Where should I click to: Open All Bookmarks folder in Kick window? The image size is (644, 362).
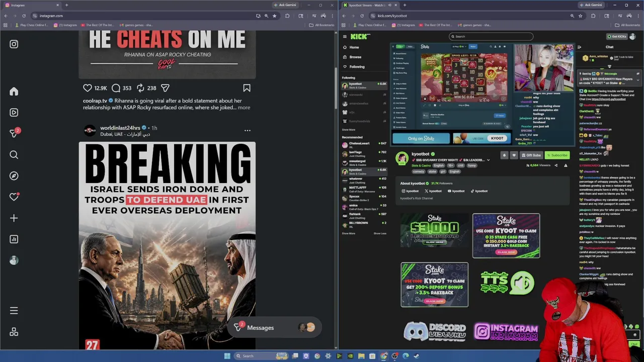627,25
